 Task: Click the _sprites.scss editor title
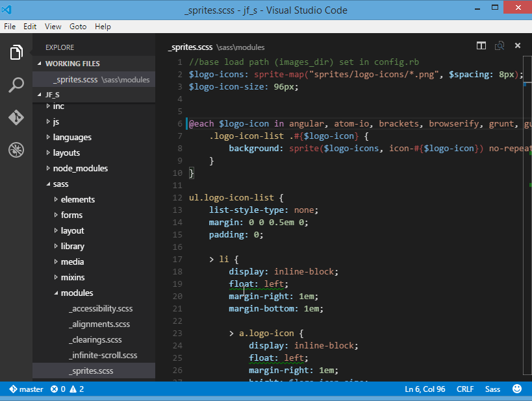tap(190, 47)
